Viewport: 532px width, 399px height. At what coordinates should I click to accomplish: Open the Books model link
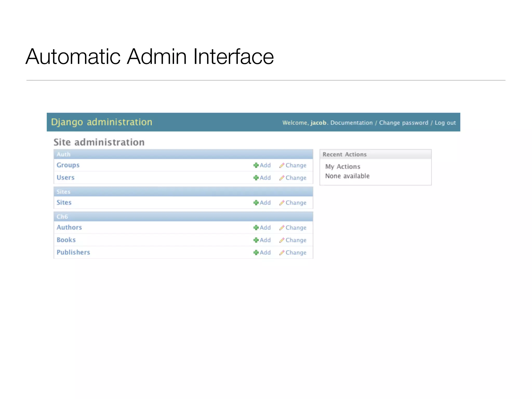point(66,240)
